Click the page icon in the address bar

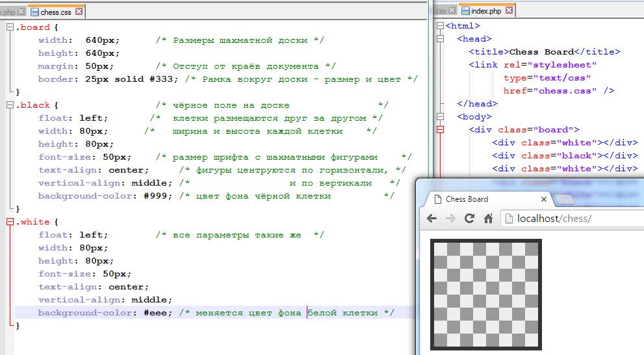coord(510,219)
